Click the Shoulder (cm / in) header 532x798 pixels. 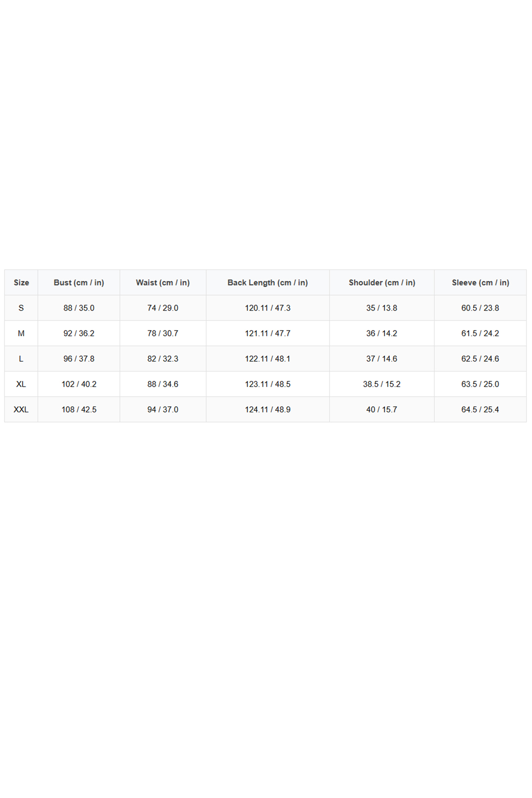pos(382,283)
